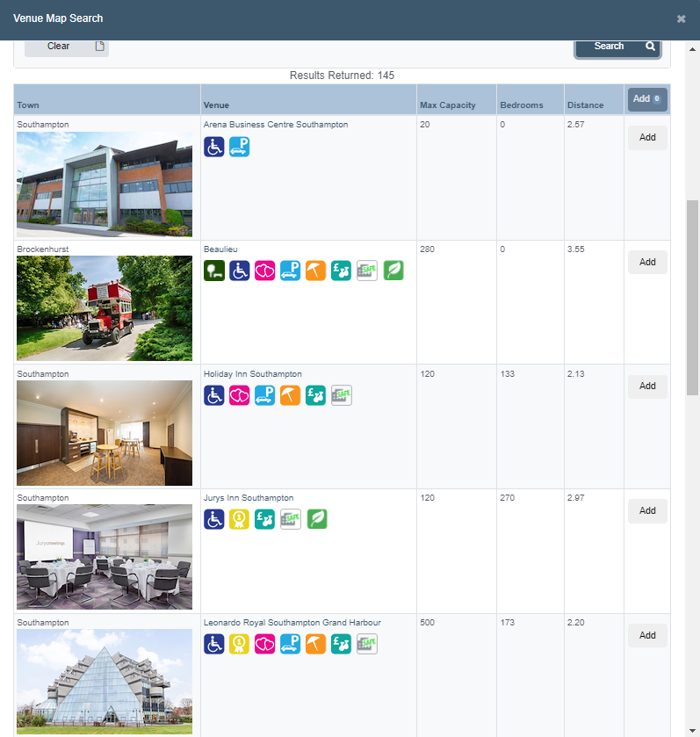This screenshot has height=737, width=700.
Task: Open the Arena Business Centre Southampton venue link
Action: [x=276, y=125]
